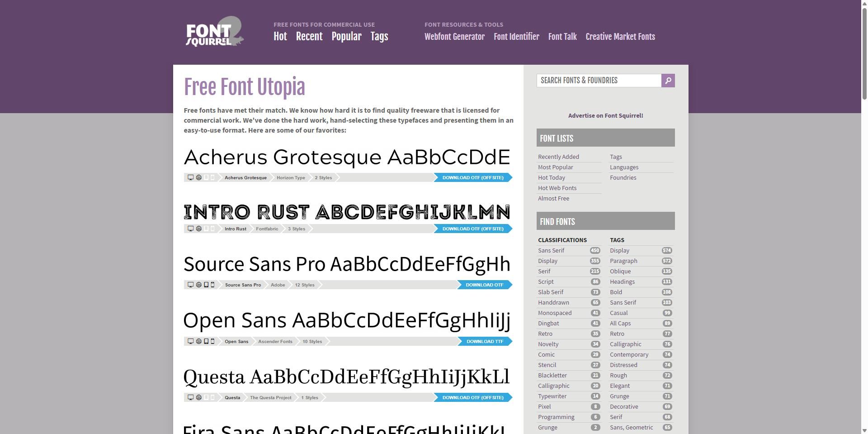The width and height of the screenshot is (868, 434).
Task: Click app phone icon for Open Sans
Action: click(x=212, y=341)
